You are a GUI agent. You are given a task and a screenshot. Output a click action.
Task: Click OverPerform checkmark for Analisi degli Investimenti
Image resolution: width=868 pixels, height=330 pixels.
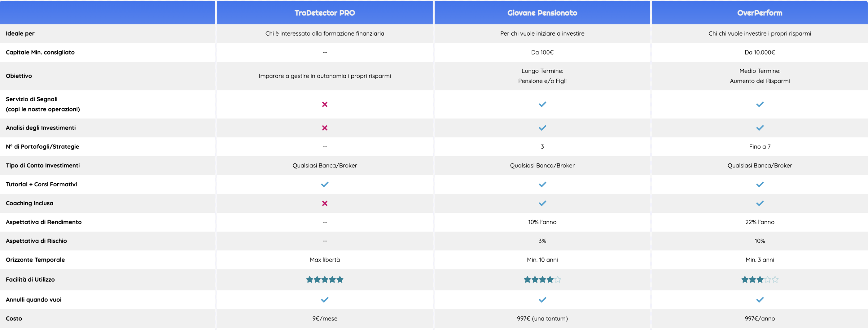click(x=760, y=128)
